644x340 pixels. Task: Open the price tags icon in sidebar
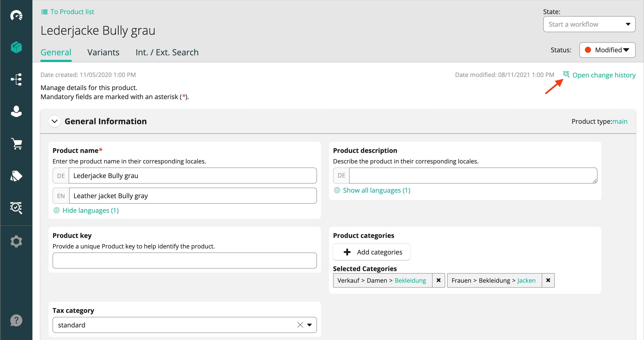(x=16, y=176)
